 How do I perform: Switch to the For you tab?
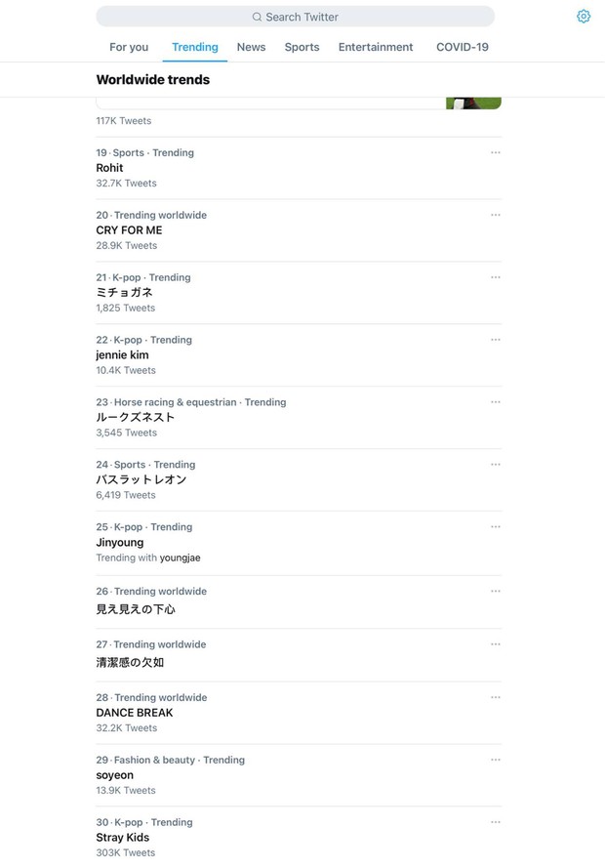[129, 47]
